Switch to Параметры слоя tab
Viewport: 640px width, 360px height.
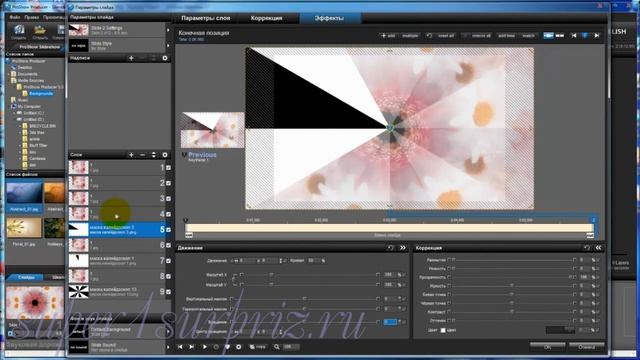[x=206, y=18]
